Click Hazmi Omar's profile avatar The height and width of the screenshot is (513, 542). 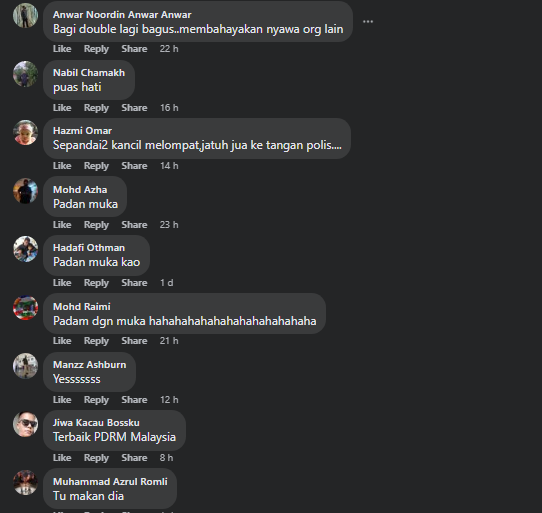tap(25, 132)
